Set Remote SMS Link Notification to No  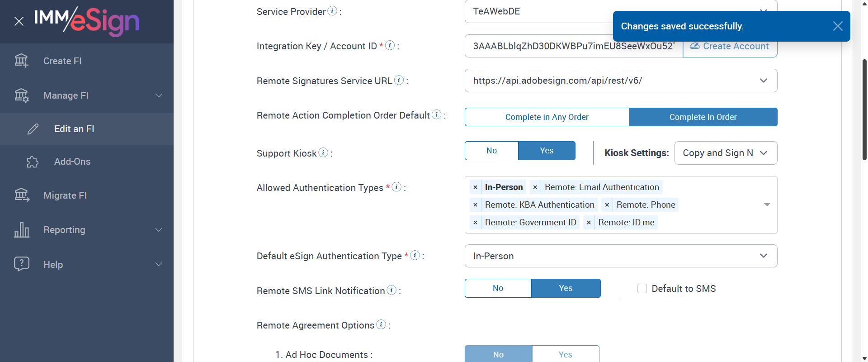click(498, 288)
